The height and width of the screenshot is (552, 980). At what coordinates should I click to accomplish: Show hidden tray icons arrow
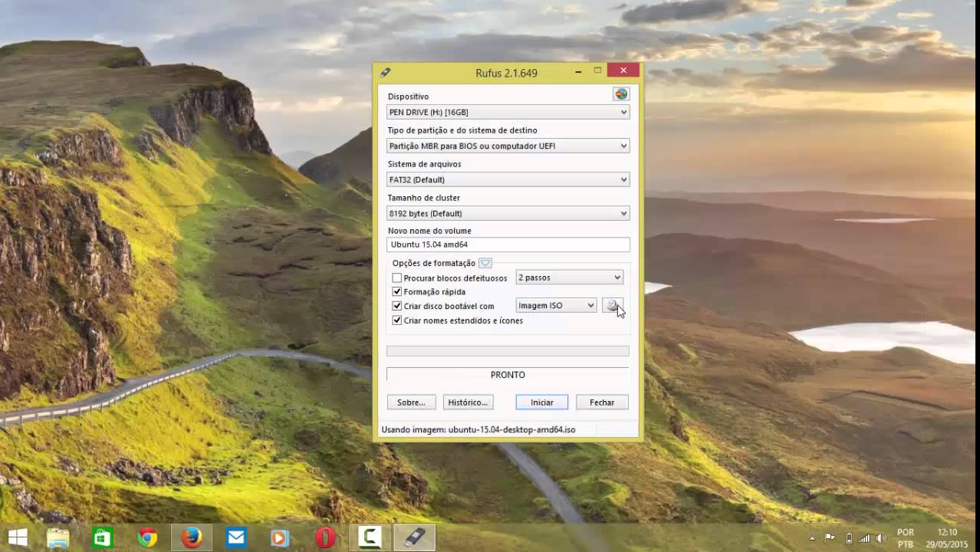[x=812, y=538]
